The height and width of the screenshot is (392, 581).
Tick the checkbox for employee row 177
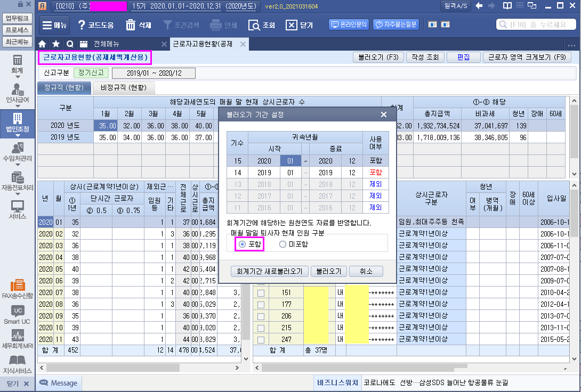261,304
